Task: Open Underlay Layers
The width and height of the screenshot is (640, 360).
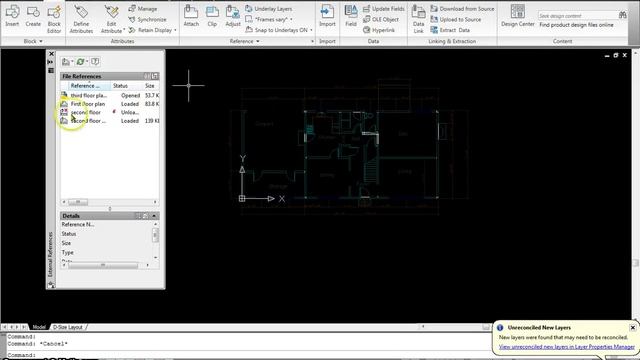Action: [x=269, y=9]
